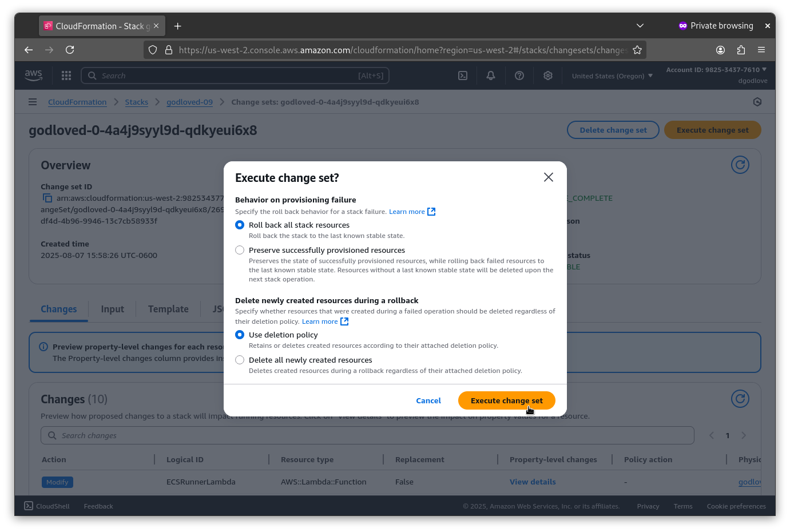Choose Use deletion policy option
The width and height of the screenshot is (790, 532).
[240, 335]
